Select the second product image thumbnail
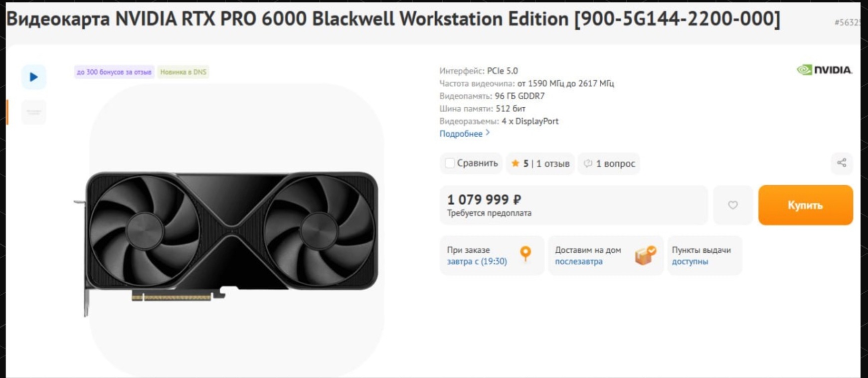The height and width of the screenshot is (378, 868). click(34, 112)
